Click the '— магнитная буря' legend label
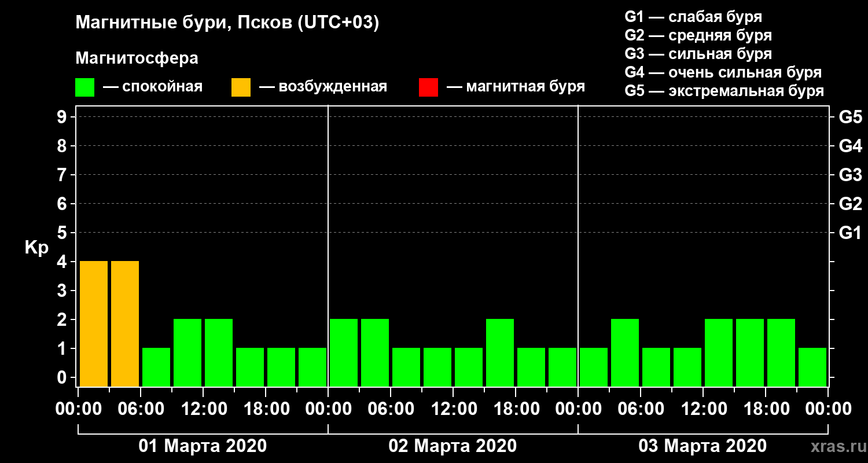Screen dimensions: 868x463 (516, 87)
